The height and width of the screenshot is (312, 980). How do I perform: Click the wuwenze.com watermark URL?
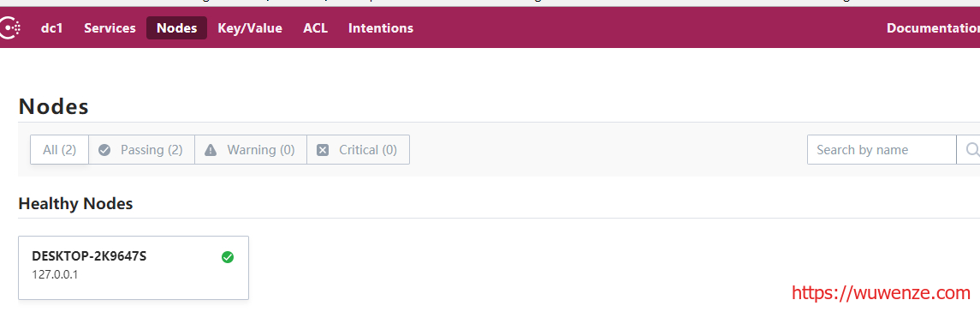[x=882, y=292]
